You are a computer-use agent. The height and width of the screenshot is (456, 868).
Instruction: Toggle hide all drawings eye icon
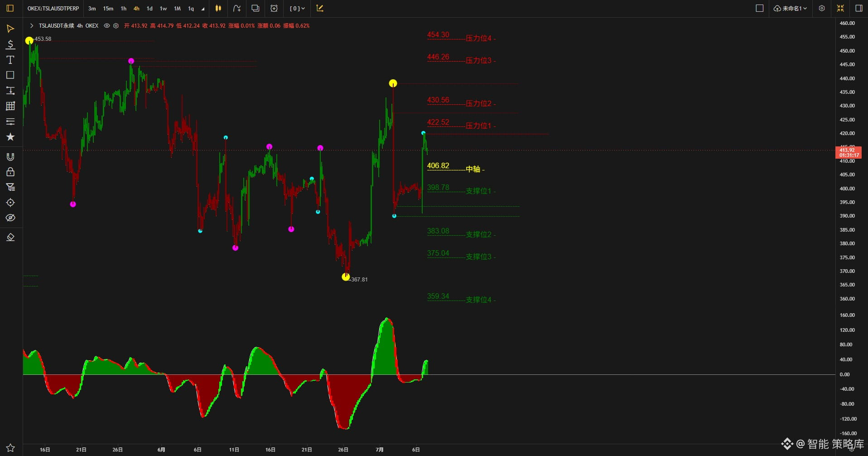(10, 218)
